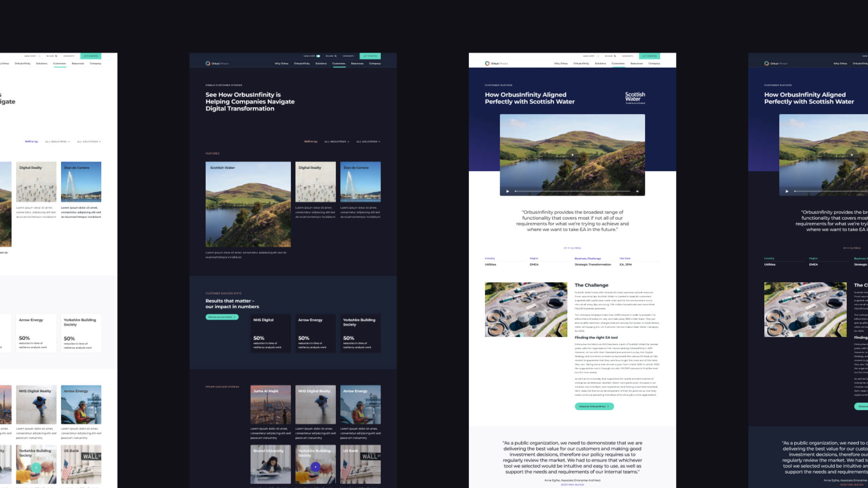Click video progress bar on rightmost dark page
This screenshot has width=868, height=488.
point(831,191)
